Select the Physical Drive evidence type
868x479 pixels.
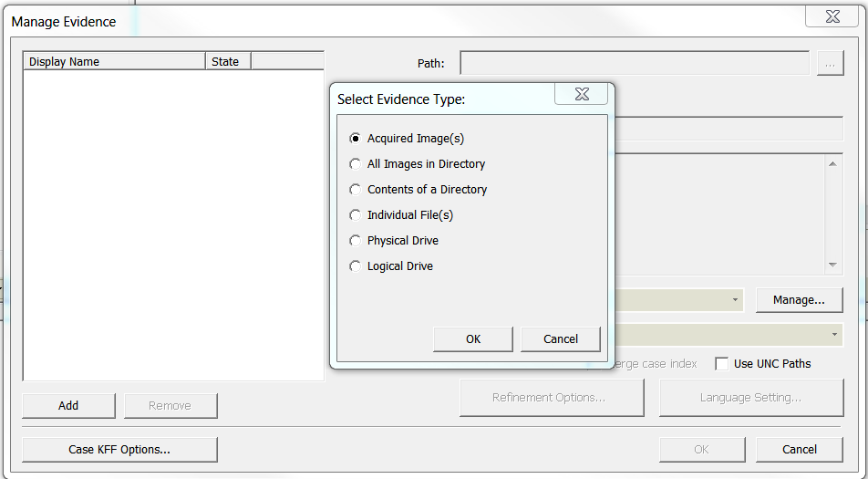click(x=355, y=240)
